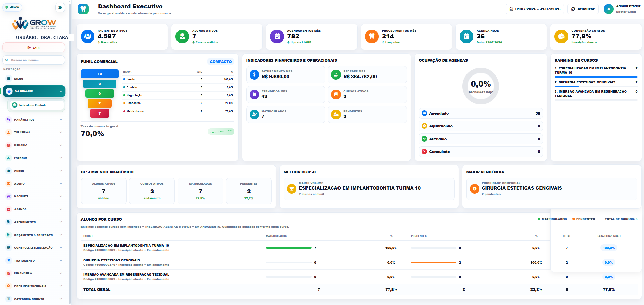This screenshot has height=305, width=644.
Task: Click the Buscar no menu search field
Action: point(34,60)
